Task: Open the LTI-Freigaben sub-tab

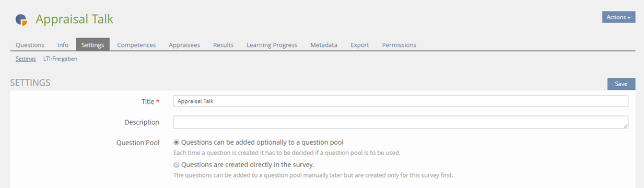Action: [60, 59]
